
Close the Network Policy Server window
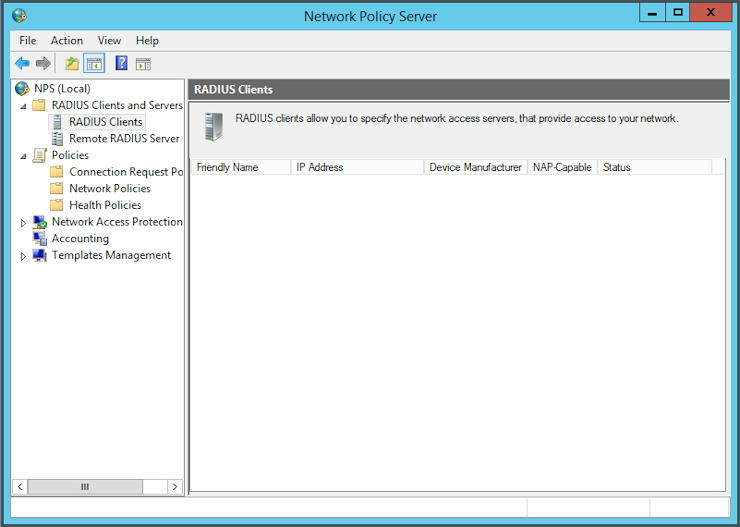tap(710, 13)
